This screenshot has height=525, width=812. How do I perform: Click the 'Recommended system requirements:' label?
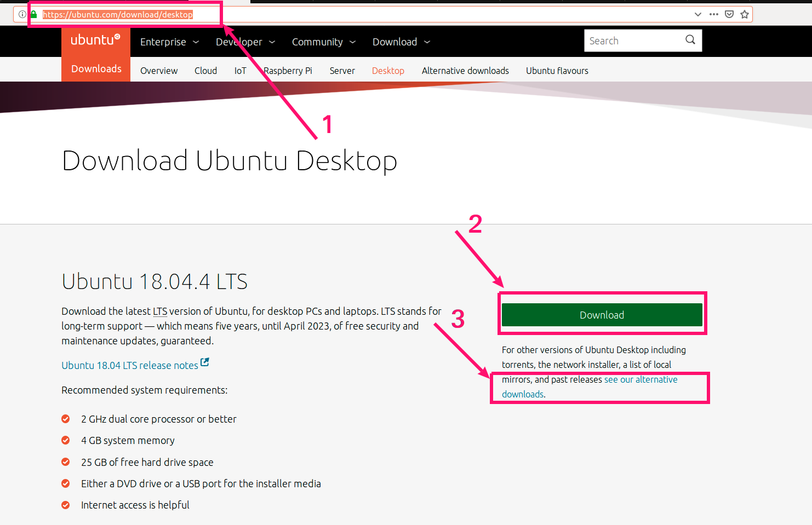[145, 390]
